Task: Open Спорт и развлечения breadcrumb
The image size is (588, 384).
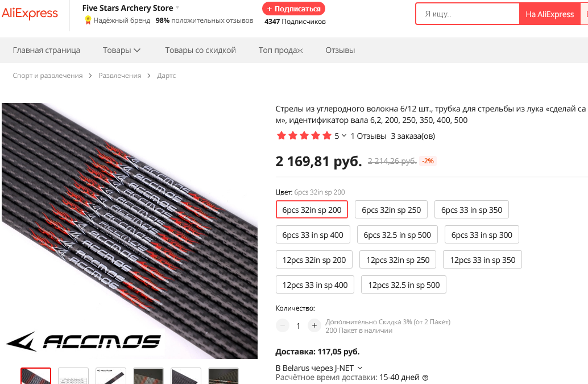Action: click(48, 75)
